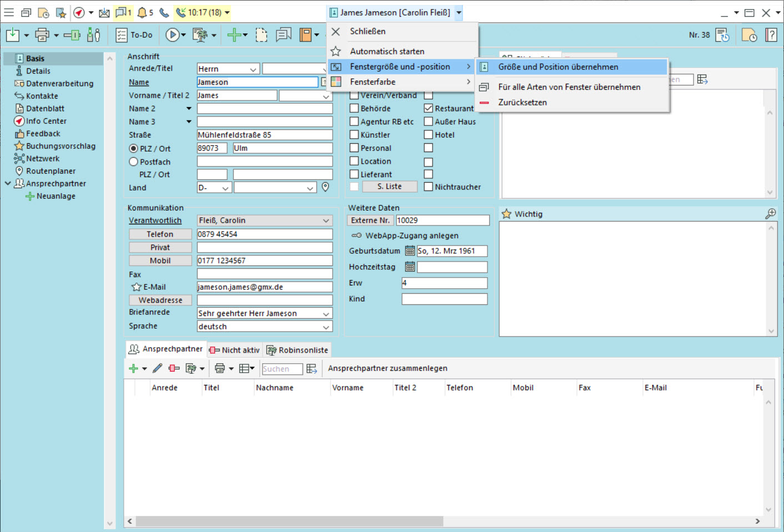Image resolution: width=784 pixels, height=532 pixels.
Task: Open the To-Do checklist
Action: [134, 35]
